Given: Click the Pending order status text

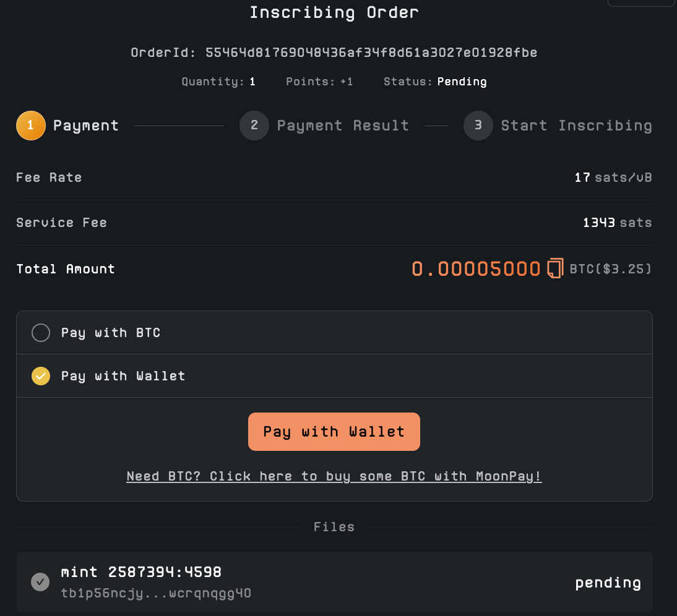Looking at the screenshot, I should click(462, 82).
